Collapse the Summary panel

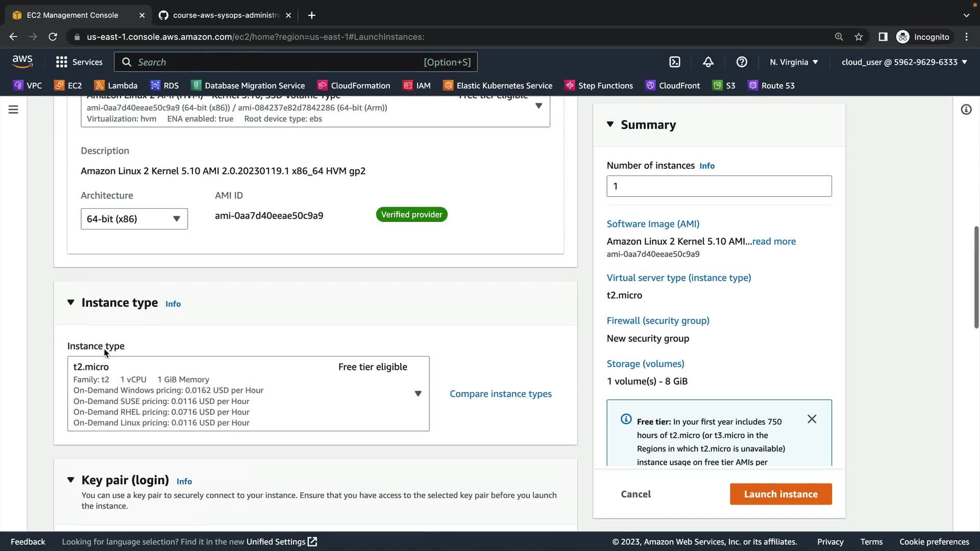pyautogui.click(x=610, y=124)
